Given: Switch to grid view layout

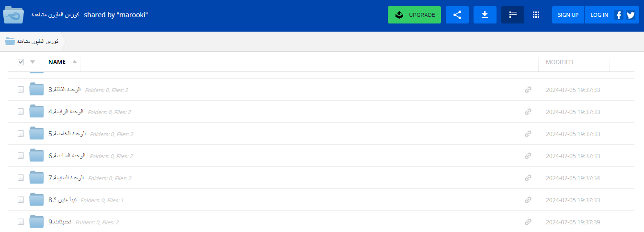Looking at the screenshot, I should [x=536, y=15].
